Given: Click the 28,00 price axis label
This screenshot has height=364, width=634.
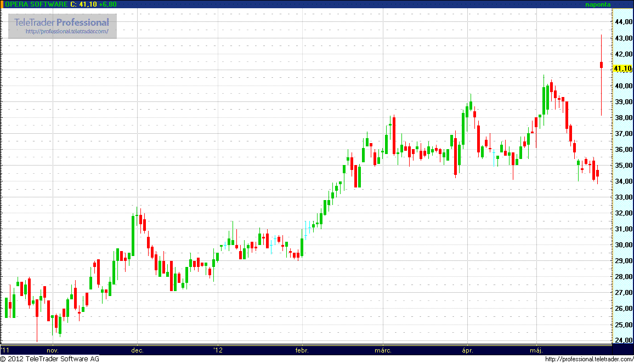Looking at the screenshot, I should click(624, 277).
